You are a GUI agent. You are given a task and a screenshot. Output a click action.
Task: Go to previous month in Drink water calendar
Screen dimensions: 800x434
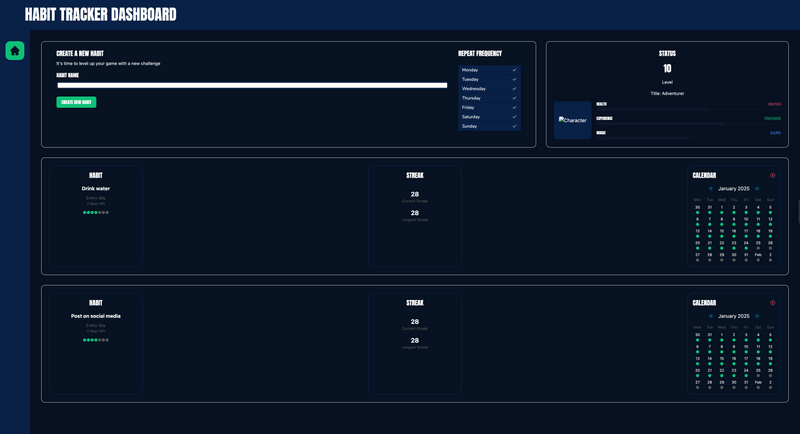pos(711,189)
